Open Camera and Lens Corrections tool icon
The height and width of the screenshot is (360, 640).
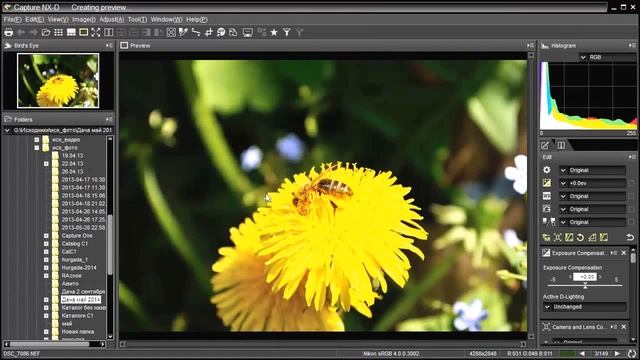coord(558,237)
